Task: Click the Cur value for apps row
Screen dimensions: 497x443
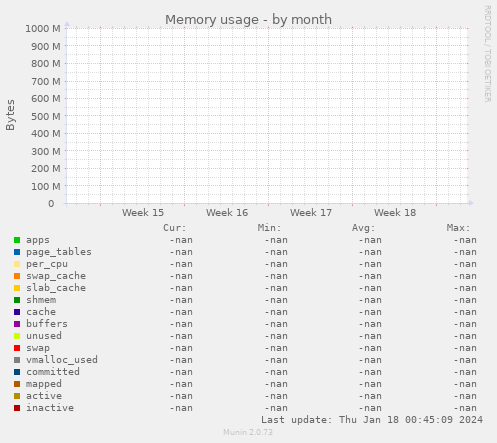Action: click(181, 240)
